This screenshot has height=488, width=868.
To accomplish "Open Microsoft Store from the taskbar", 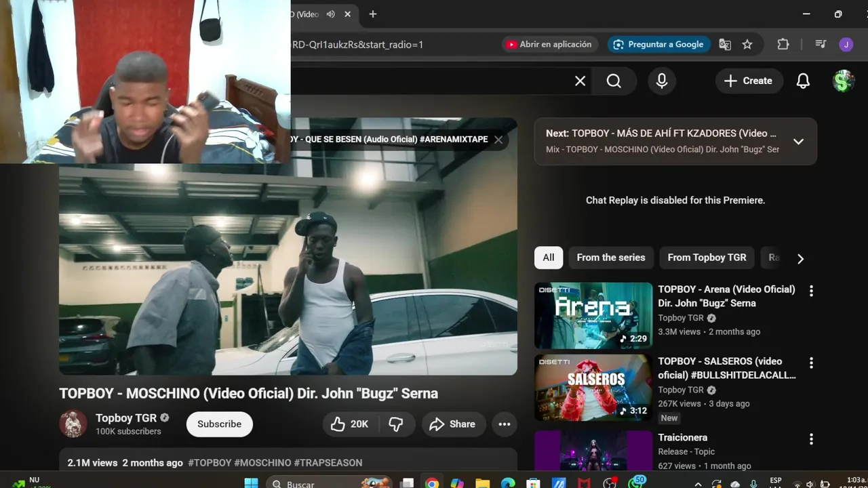I will [533, 483].
